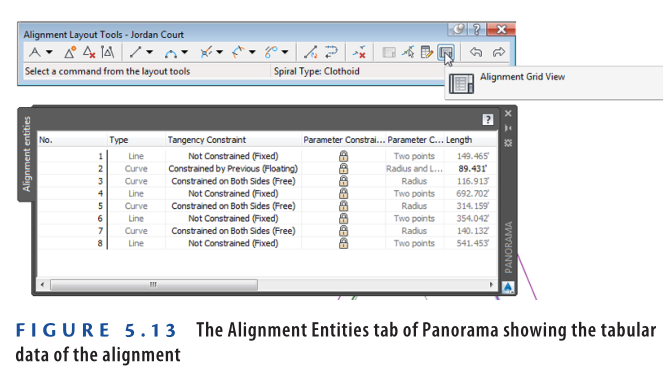663x375 pixels.
Task: Close the Panorama window with the X
Action: click(508, 113)
